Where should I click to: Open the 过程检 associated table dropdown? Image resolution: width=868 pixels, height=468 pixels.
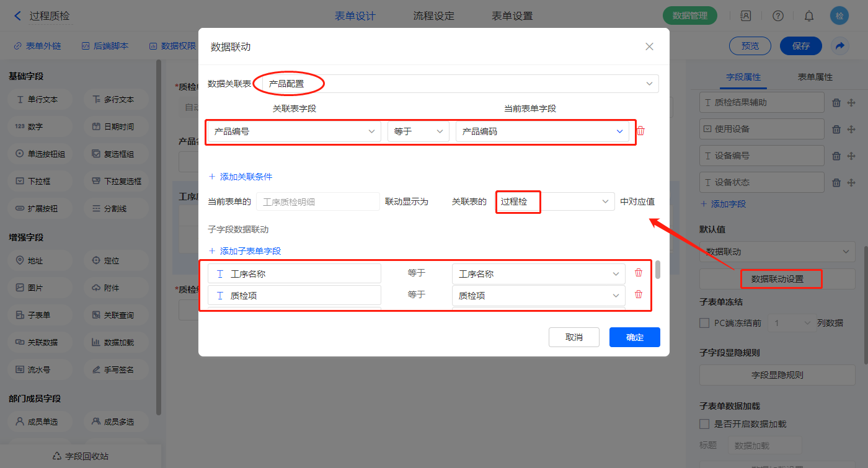[554, 202]
